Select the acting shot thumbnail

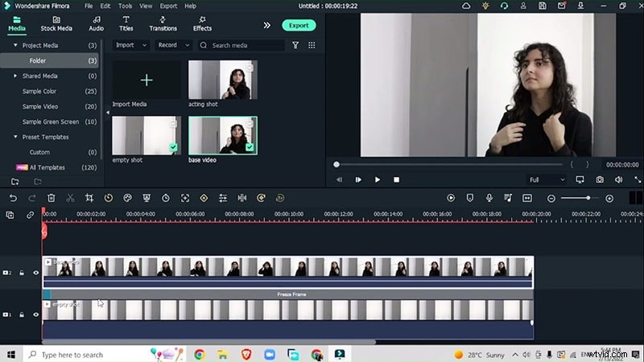(223, 80)
